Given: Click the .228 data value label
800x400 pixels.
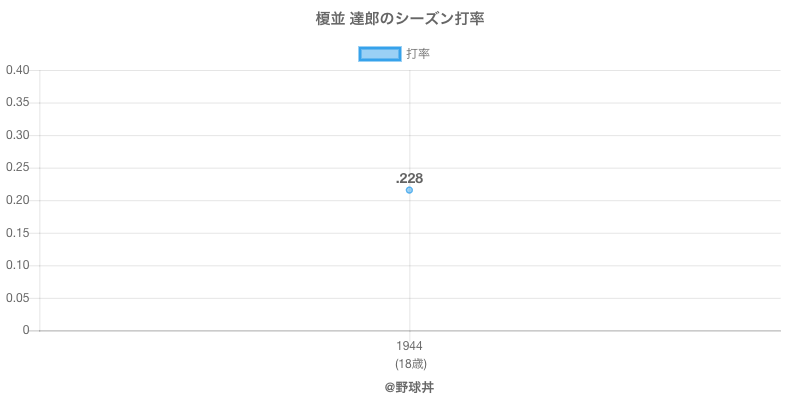Looking at the screenshot, I should pos(409,178).
